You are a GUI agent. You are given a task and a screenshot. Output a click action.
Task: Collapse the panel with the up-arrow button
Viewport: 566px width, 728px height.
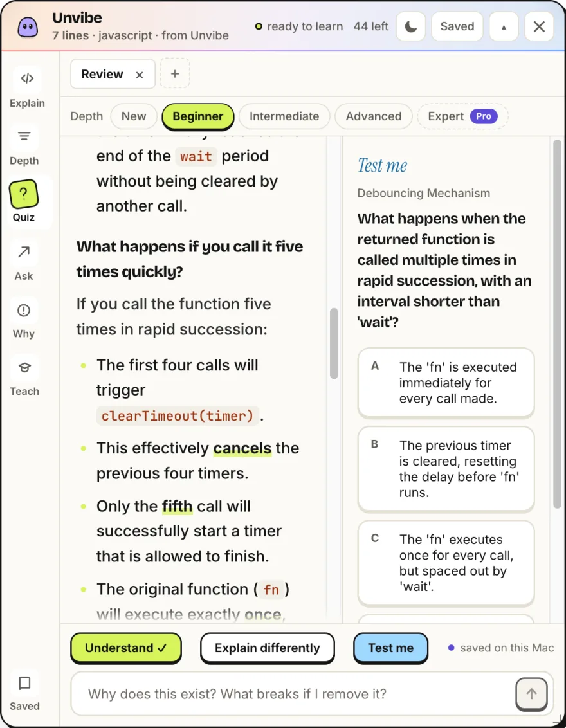click(x=504, y=26)
